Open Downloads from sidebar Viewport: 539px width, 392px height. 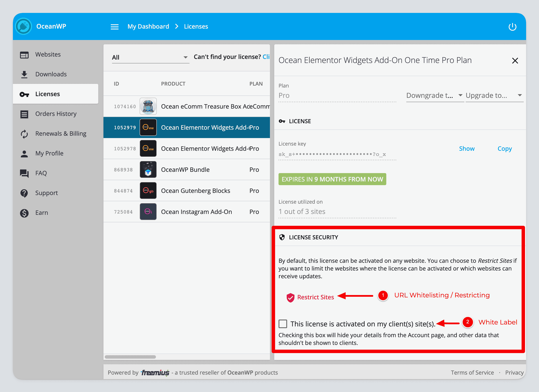(51, 74)
